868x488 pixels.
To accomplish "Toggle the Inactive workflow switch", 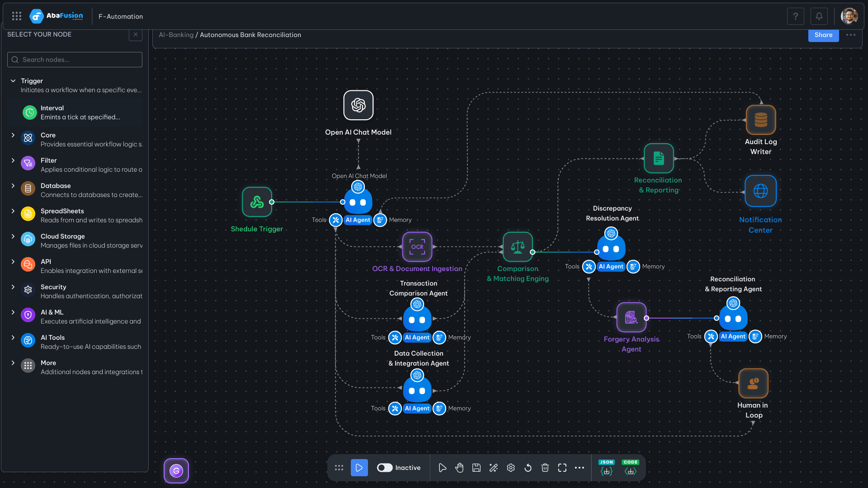I will pyautogui.click(x=385, y=468).
